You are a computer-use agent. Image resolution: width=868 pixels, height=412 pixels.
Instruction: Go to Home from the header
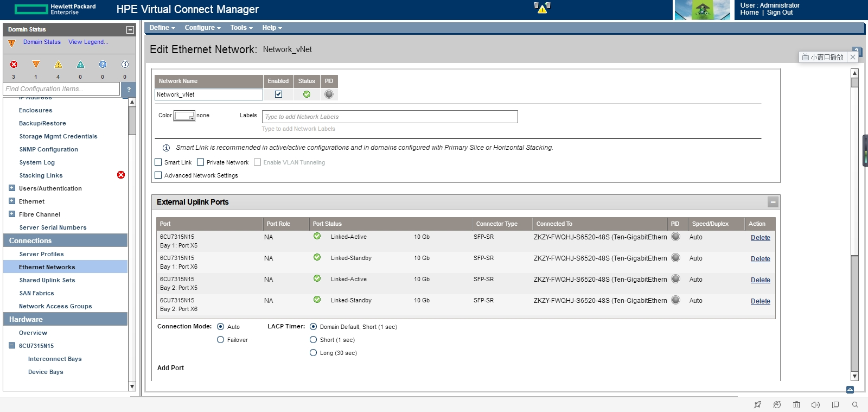pos(749,12)
